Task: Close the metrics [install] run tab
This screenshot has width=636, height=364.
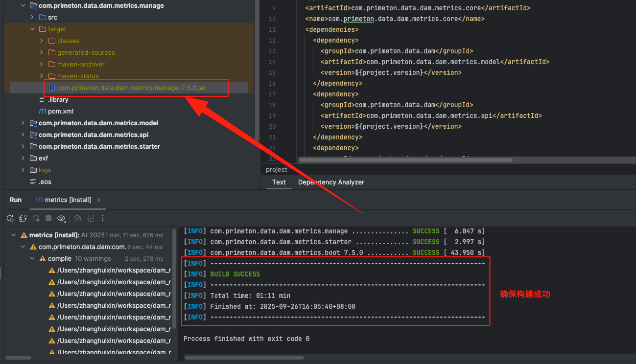Action: (99, 200)
